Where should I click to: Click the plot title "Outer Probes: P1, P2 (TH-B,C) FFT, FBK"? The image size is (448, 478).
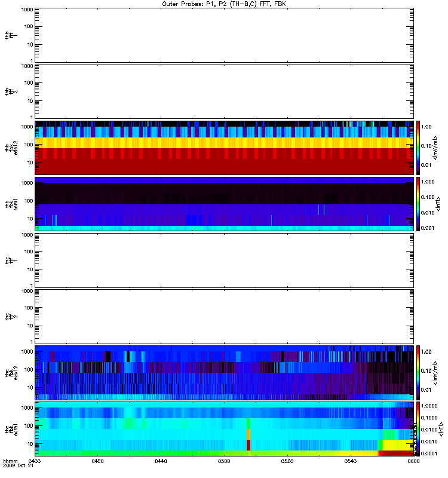(224, 4)
